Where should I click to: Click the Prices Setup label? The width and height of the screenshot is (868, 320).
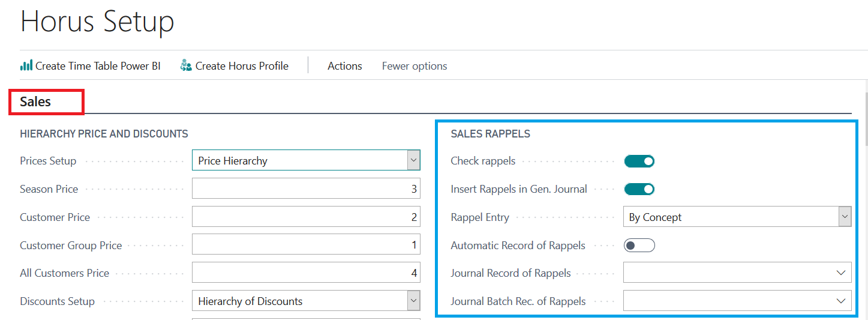coord(48,161)
